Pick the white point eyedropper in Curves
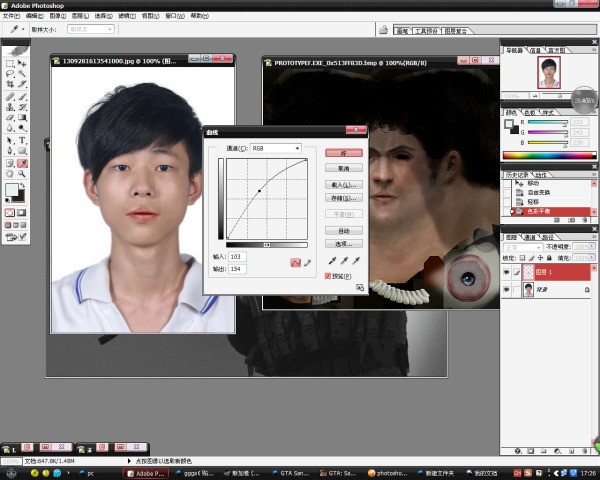This screenshot has width=600, height=480. click(x=354, y=261)
